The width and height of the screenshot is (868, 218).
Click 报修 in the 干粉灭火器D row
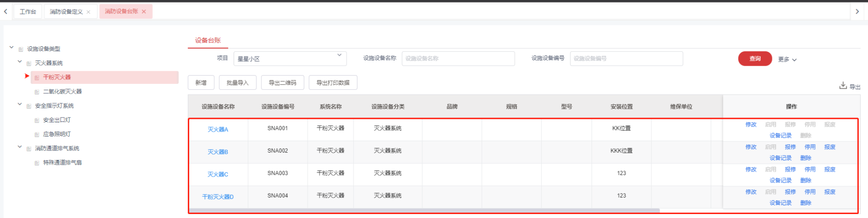790,192
